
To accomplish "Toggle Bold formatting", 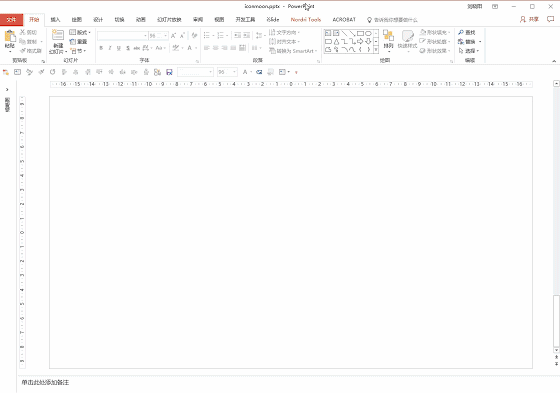I will point(101,48).
